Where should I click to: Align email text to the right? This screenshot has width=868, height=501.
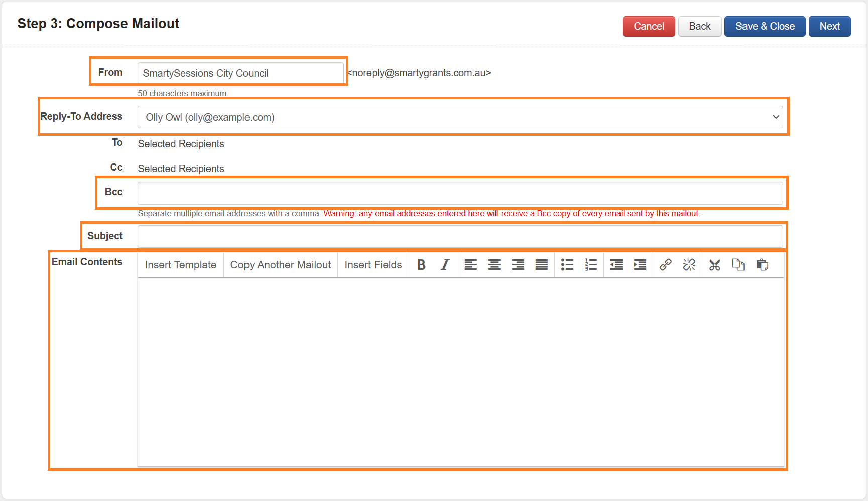point(518,265)
